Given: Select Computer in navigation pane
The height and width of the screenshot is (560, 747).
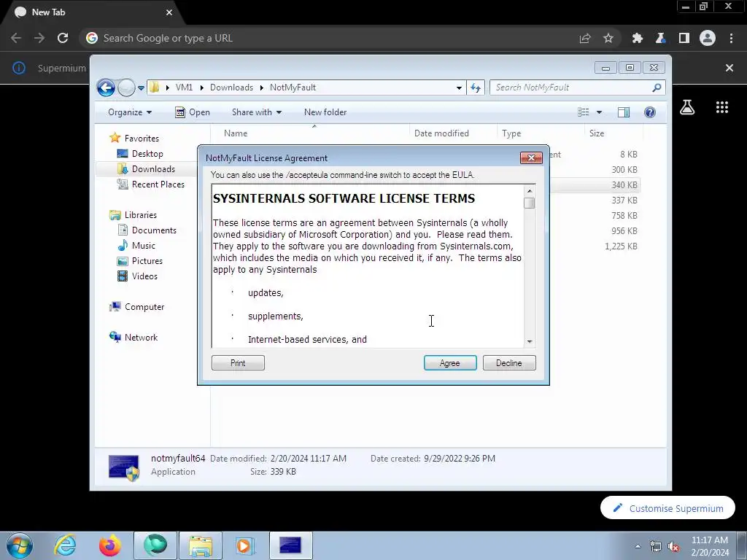Looking at the screenshot, I should click(x=144, y=307).
